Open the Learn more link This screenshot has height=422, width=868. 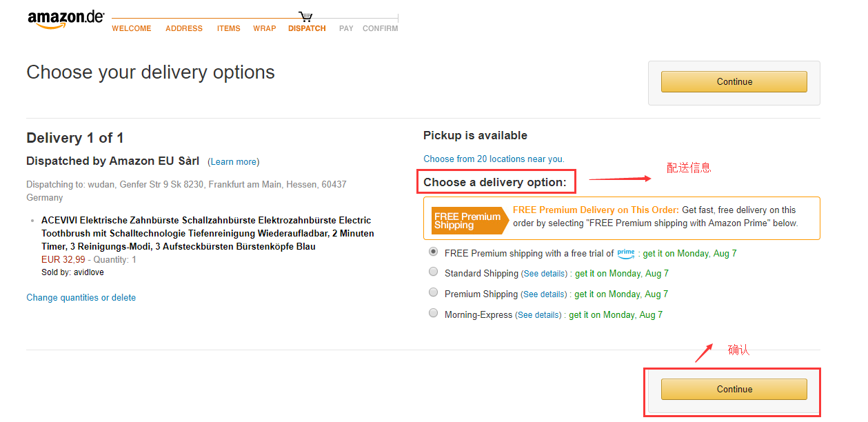pyautogui.click(x=234, y=161)
